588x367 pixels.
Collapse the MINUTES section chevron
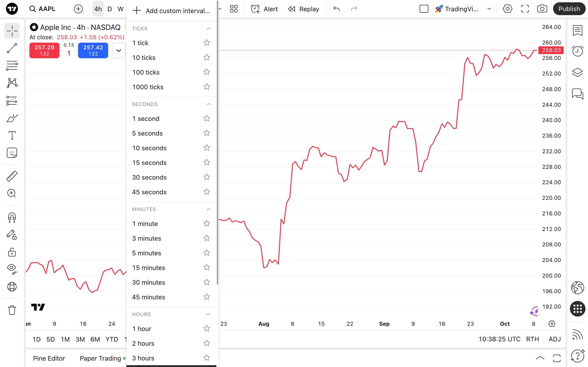208,209
